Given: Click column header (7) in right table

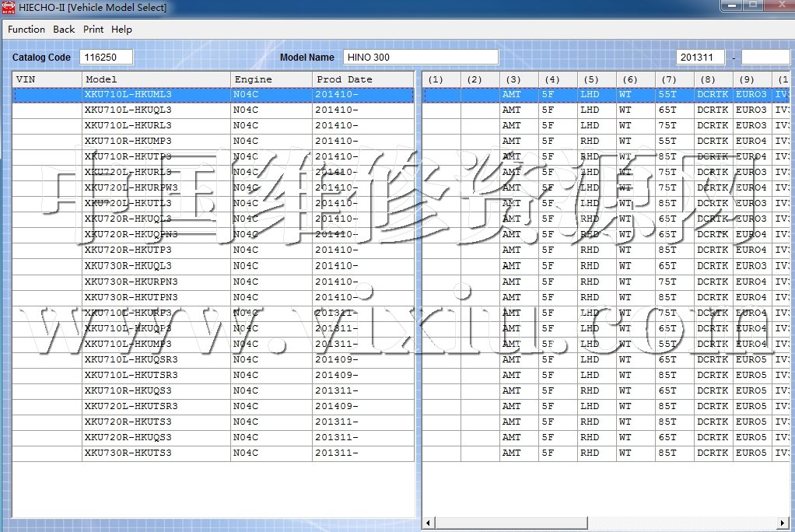Looking at the screenshot, I should coord(669,79).
